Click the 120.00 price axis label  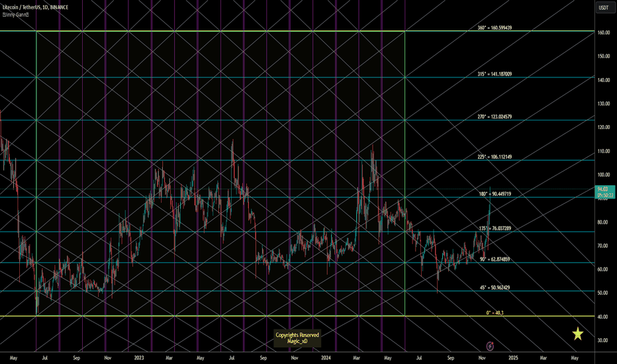point(604,127)
